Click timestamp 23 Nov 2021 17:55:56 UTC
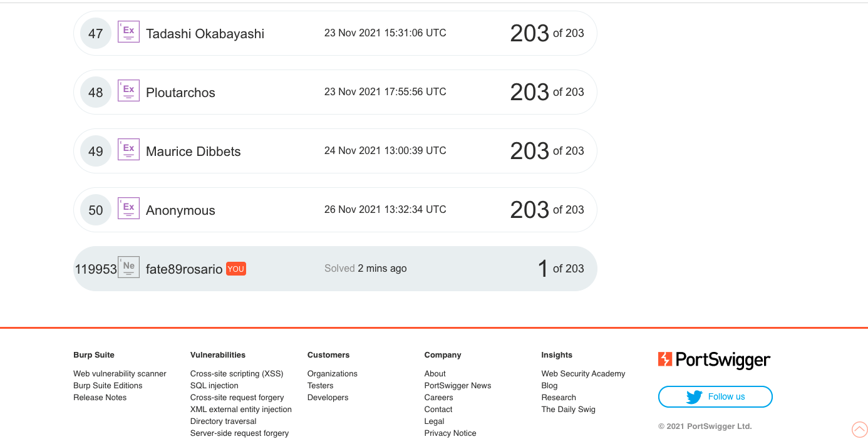This screenshot has width=868, height=444. pyautogui.click(x=385, y=91)
